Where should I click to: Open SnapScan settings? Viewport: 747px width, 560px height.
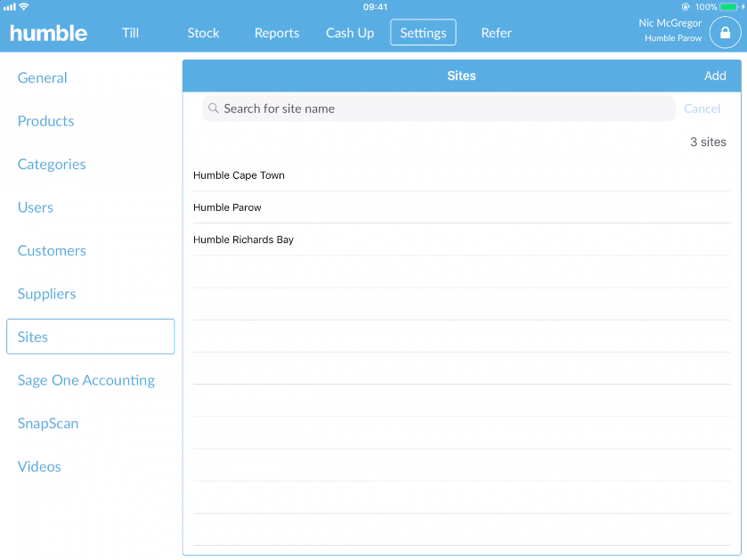(x=48, y=423)
